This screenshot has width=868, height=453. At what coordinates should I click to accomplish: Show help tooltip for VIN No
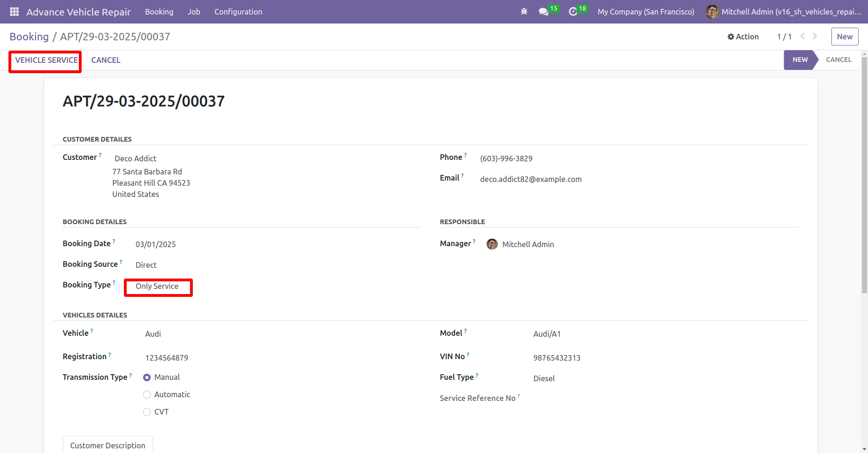tap(468, 355)
